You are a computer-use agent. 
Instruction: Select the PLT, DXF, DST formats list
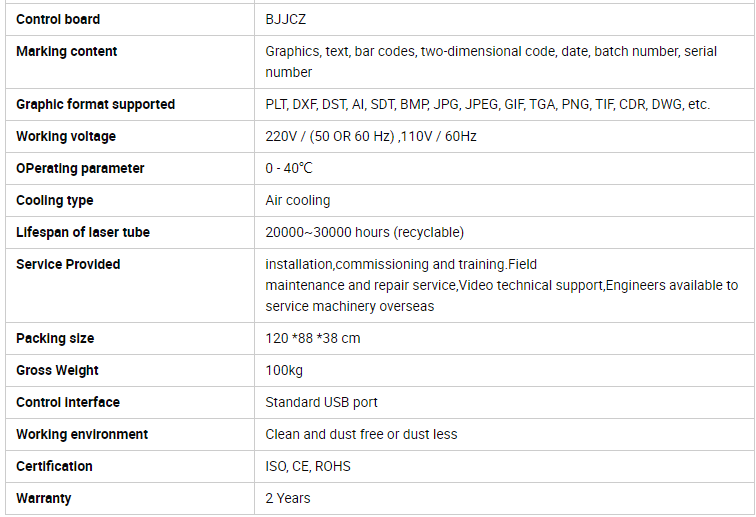[x=487, y=104]
